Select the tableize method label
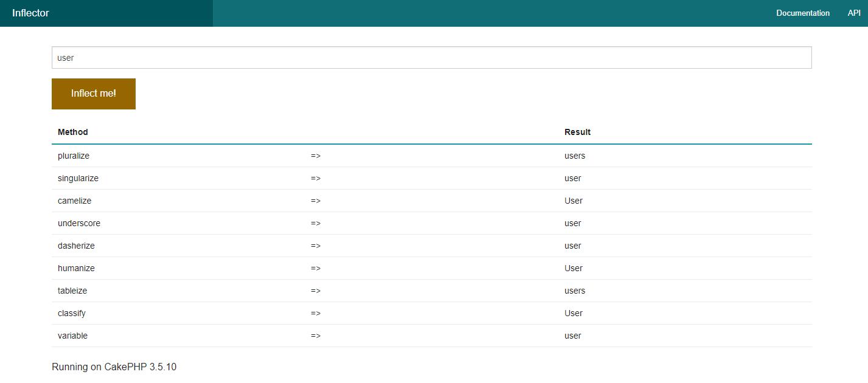Viewport: 868px width, 383px height. 72,291
